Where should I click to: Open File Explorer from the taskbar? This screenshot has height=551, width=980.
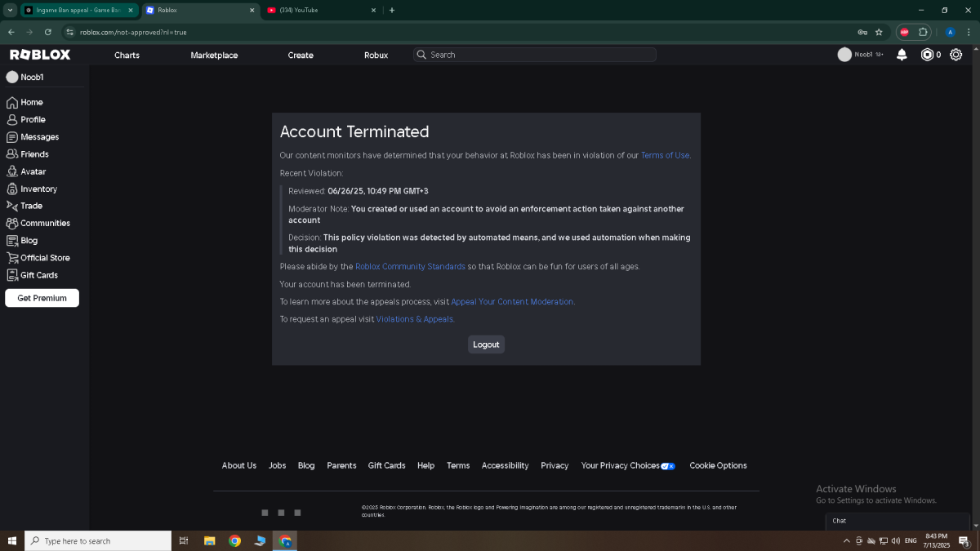(x=209, y=540)
